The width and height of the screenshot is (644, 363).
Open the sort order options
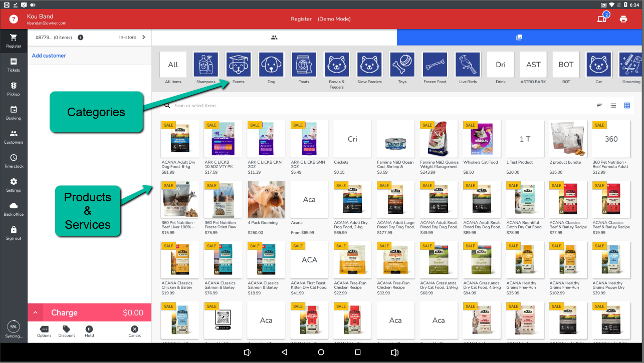point(599,106)
